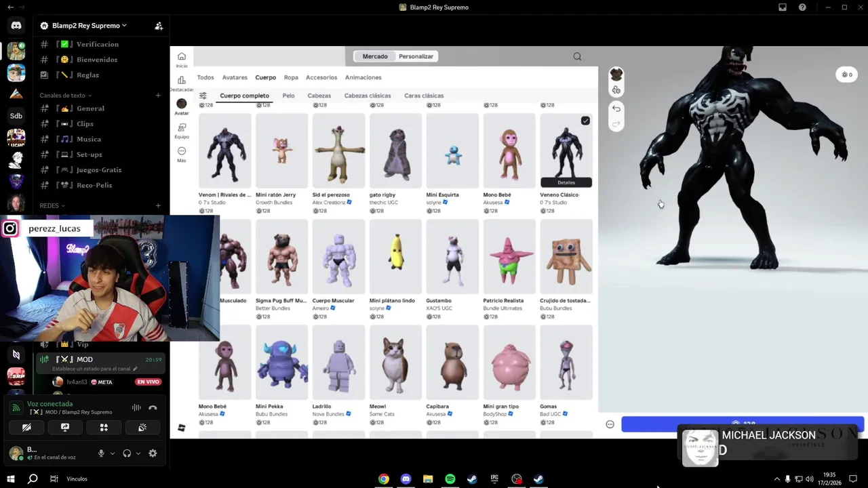Image resolution: width=868 pixels, height=488 pixels.
Task: Add channel to Canales de texto
Action: (x=158, y=96)
